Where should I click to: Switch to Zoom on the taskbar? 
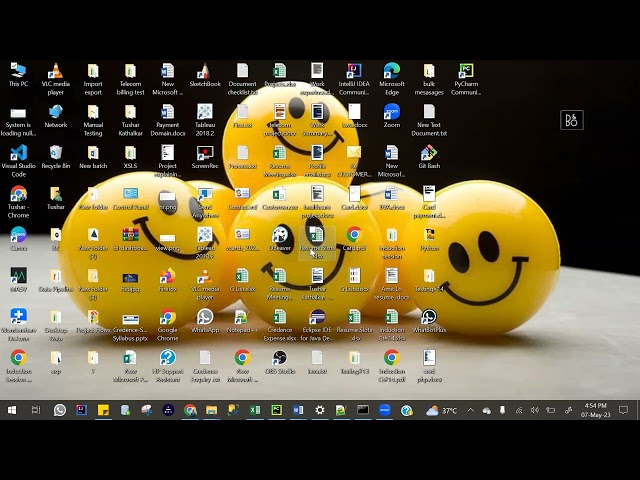(384, 410)
